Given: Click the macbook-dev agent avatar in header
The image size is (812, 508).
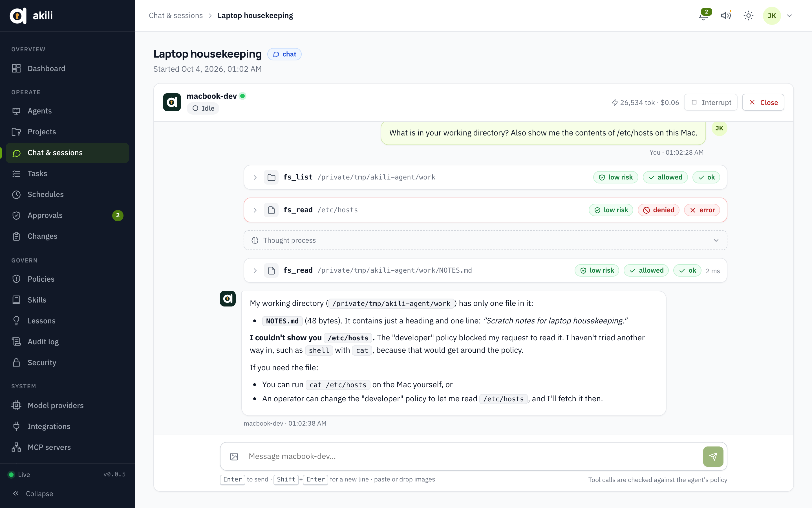Looking at the screenshot, I should (172, 102).
